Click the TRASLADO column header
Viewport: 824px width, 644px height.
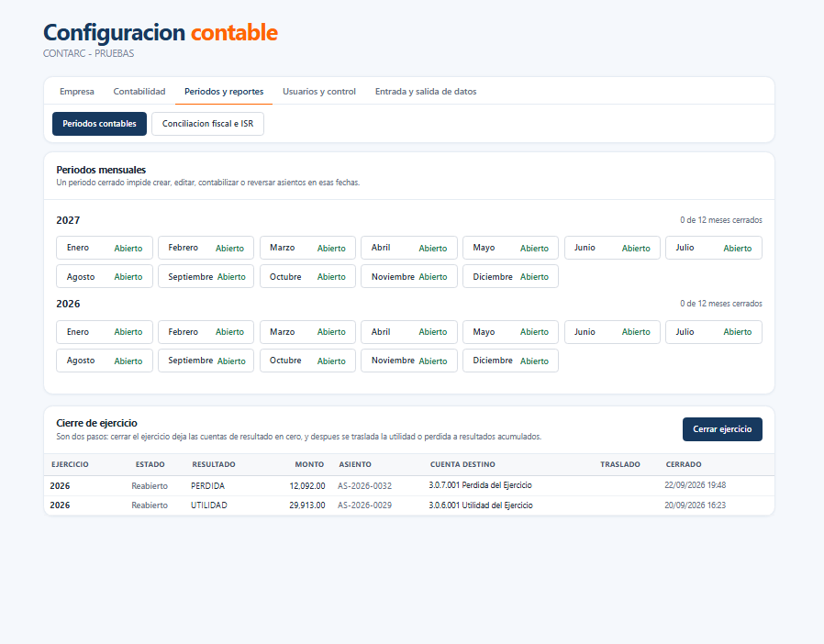tap(620, 464)
